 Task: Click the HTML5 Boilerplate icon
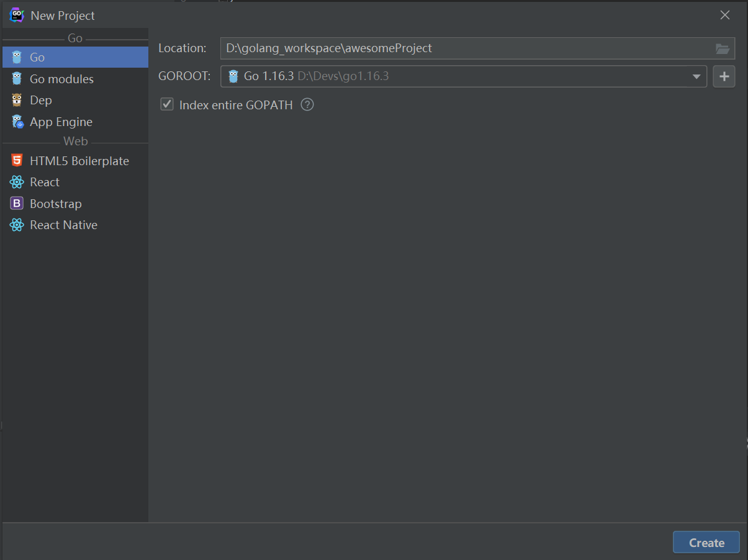pos(17,160)
